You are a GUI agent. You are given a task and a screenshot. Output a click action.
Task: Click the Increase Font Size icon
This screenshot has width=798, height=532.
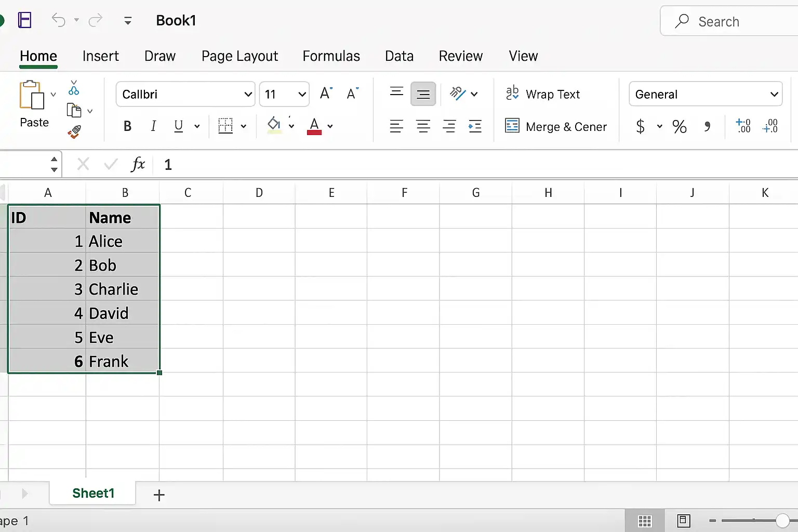tap(326, 94)
